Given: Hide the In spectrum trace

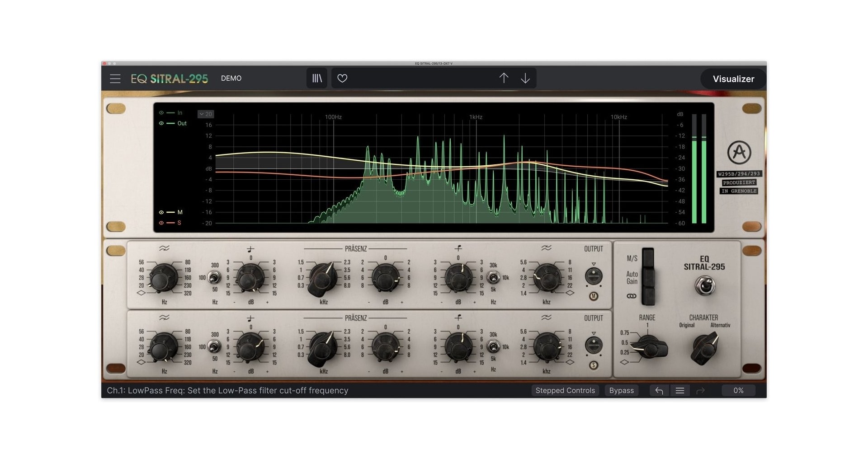Looking at the screenshot, I should point(161,113).
